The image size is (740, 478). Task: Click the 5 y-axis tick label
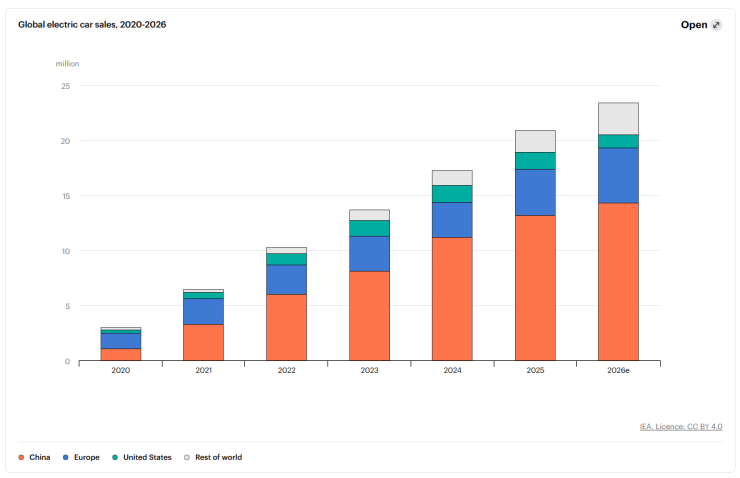(x=68, y=306)
